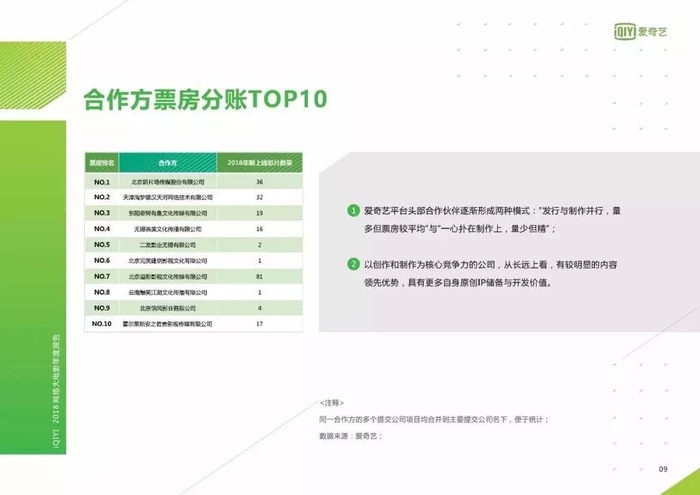700x495 pixels.
Task: Click the partner company name in NO.7 row
Action: coord(168,277)
